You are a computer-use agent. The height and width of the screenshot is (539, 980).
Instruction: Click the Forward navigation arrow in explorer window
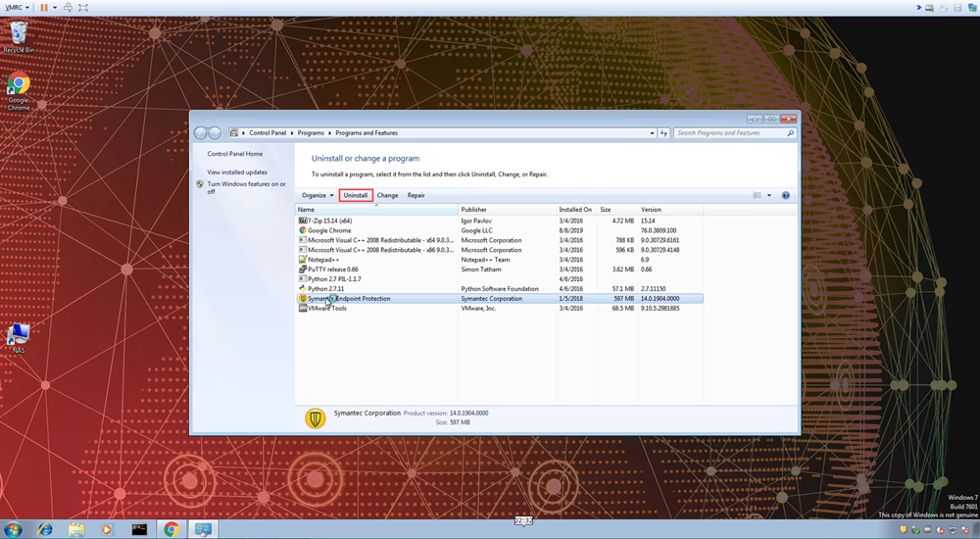point(215,132)
